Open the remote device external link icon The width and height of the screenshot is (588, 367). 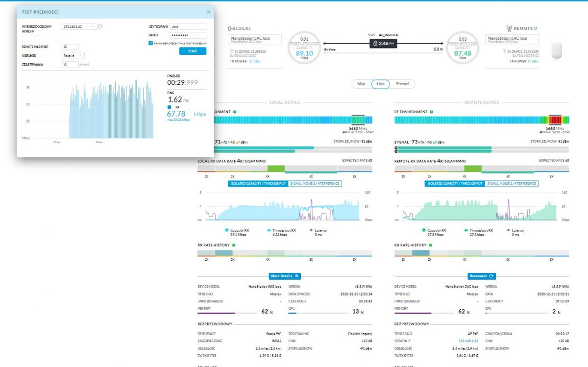click(x=535, y=28)
